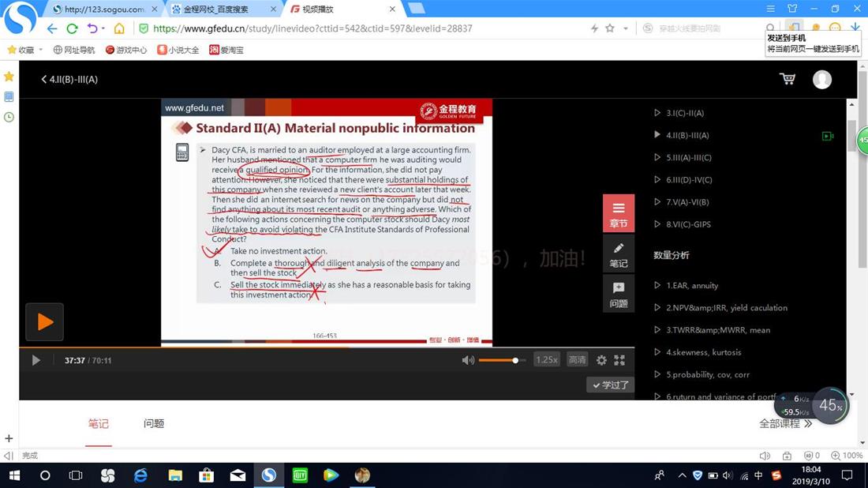Open the 网址导航 bookmark
Viewport: 868px width, 488px height.
point(74,50)
